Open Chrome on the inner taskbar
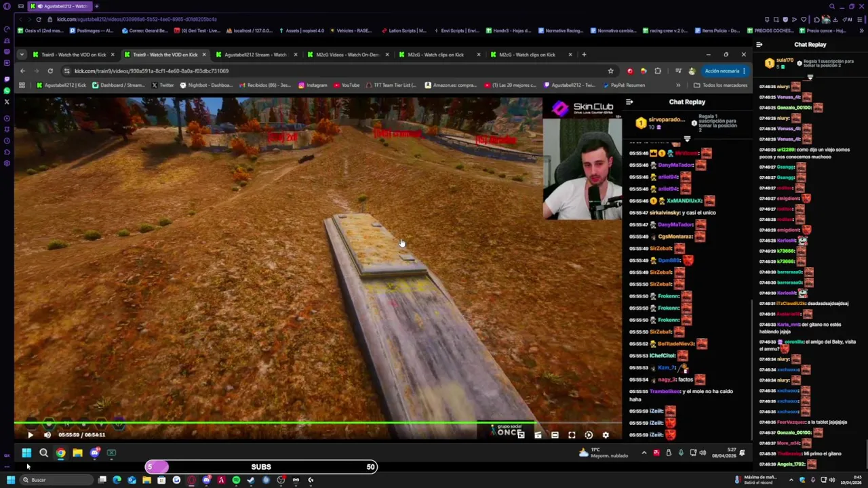Viewport: 868px width, 488px height. coord(60,453)
